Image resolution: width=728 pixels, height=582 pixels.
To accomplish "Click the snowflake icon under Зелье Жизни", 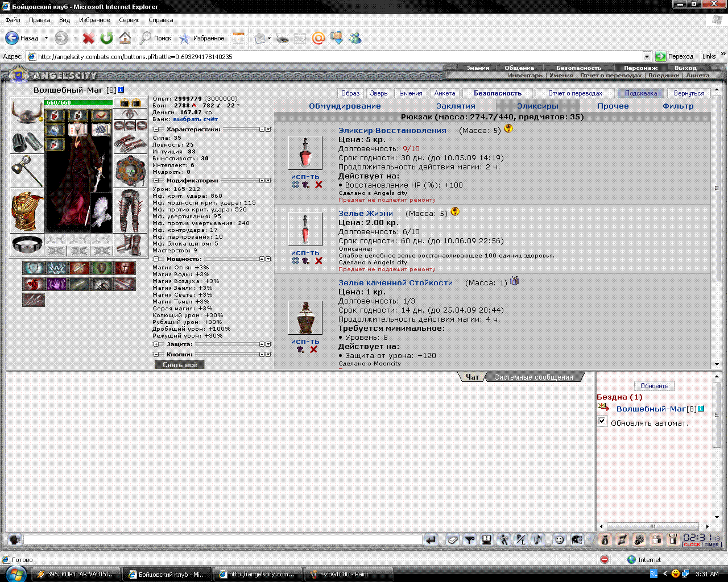I will point(295,260).
